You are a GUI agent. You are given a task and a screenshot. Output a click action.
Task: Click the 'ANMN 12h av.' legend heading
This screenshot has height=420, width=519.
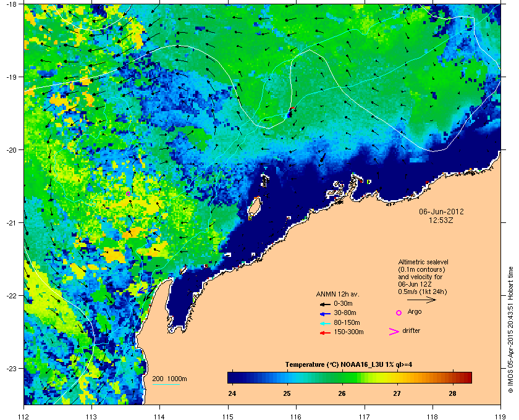(x=337, y=294)
